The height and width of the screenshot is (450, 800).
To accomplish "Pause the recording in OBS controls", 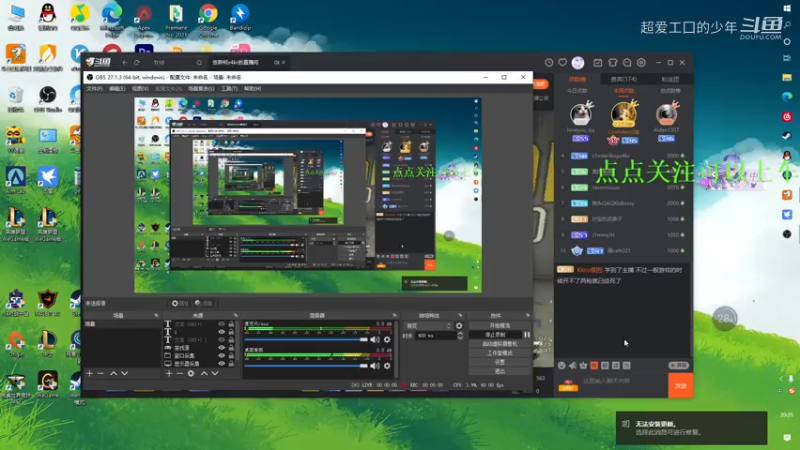I will pos(527,335).
